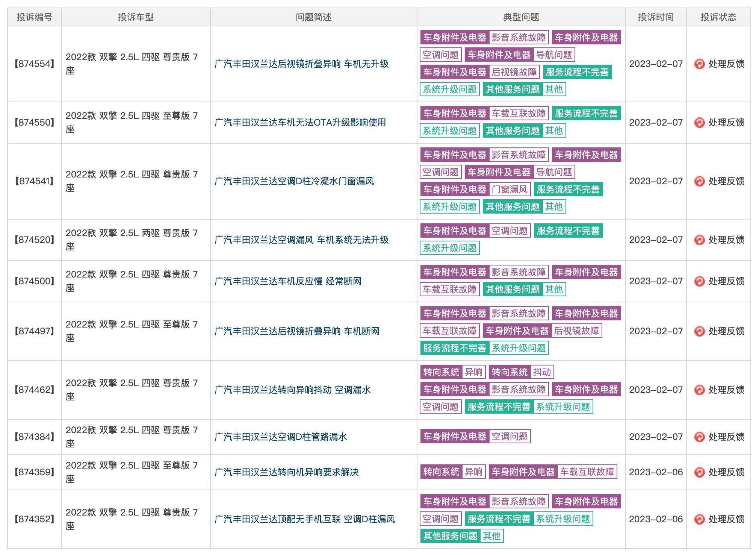Click date 2023-02-06 in row 874359
Screen dimensions: 756x555
(x=656, y=472)
